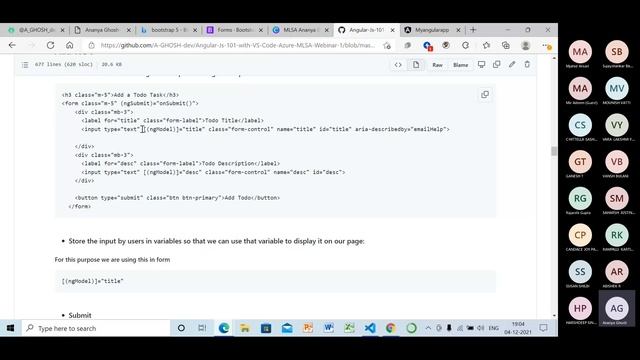Screen dimensions: 640x360
Task: Select participant avatar AG
Action: coord(617,308)
